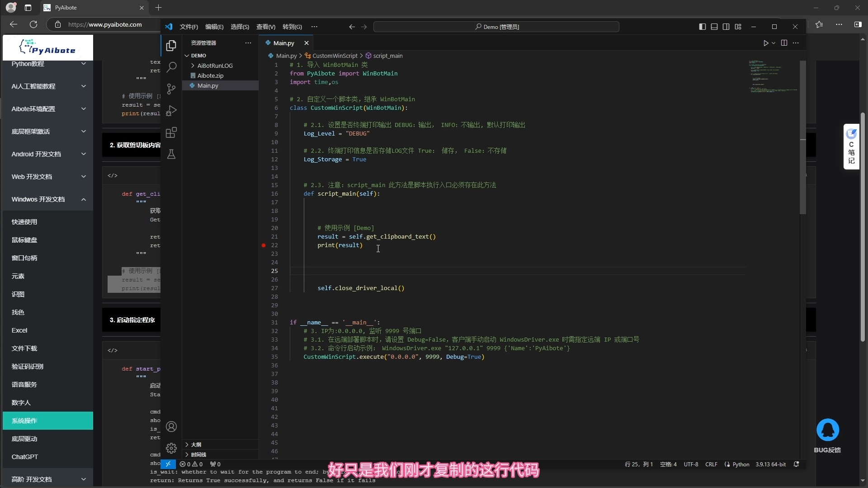The image size is (868, 488).
Task: Open the Search view in activity bar
Action: click(x=171, y=67)
